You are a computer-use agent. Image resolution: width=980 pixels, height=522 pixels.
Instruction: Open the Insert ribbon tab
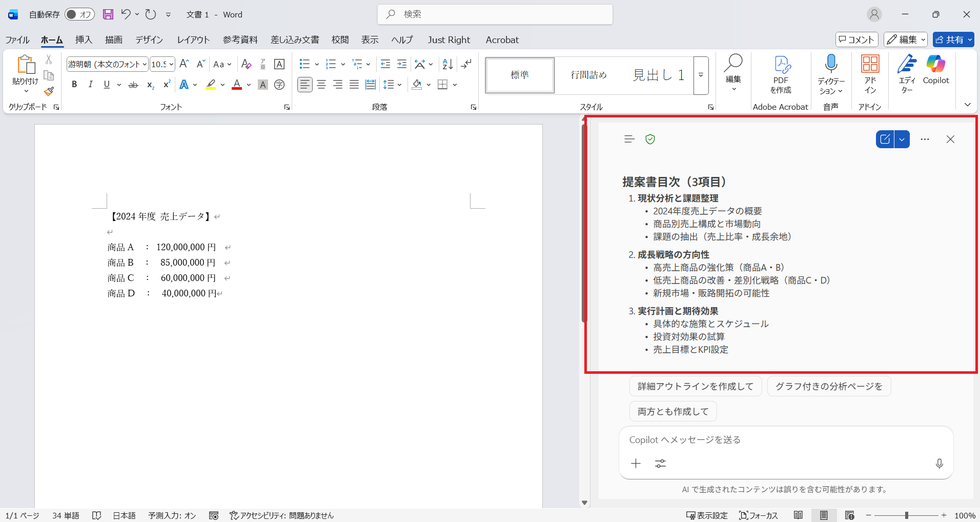[84, 39]
